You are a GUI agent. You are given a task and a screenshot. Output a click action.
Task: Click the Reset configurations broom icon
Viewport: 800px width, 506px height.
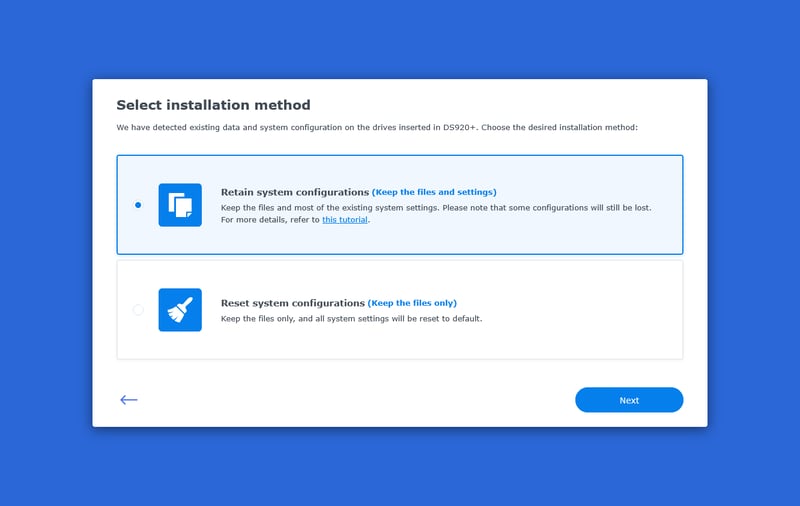(180, 310)
